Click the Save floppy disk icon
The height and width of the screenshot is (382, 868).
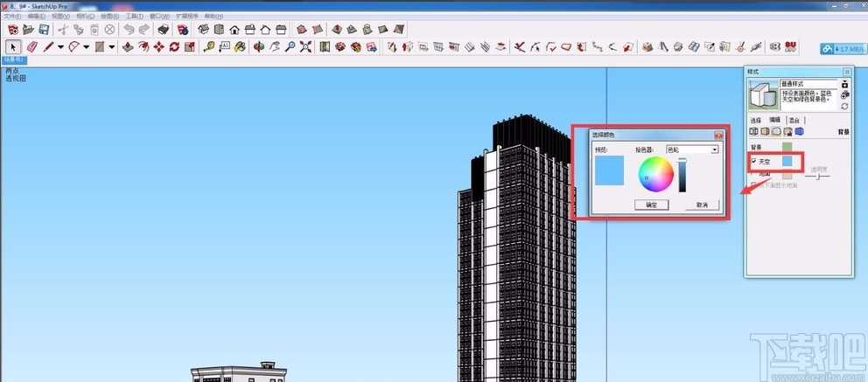pyautogui.click(x=44, y=30)
